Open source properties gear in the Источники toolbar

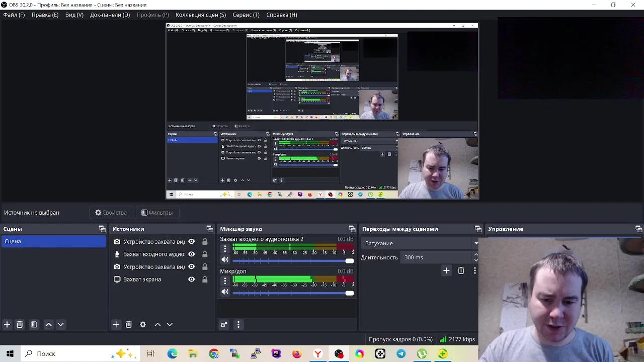tap(143, 324)
